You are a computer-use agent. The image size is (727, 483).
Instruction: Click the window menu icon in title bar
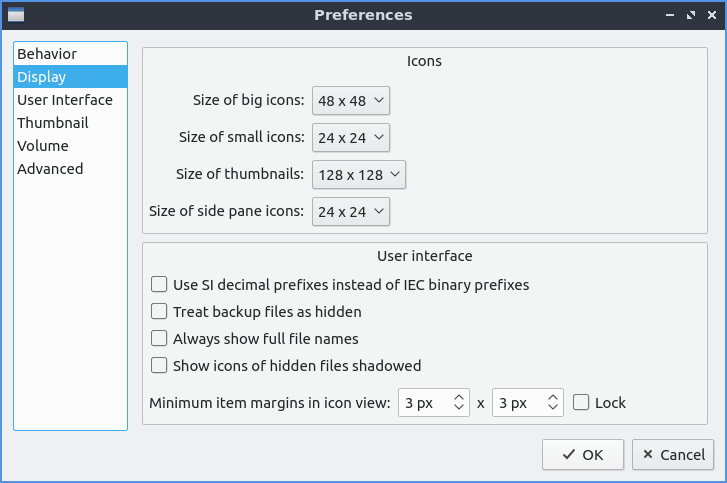(x=16, y=15)
